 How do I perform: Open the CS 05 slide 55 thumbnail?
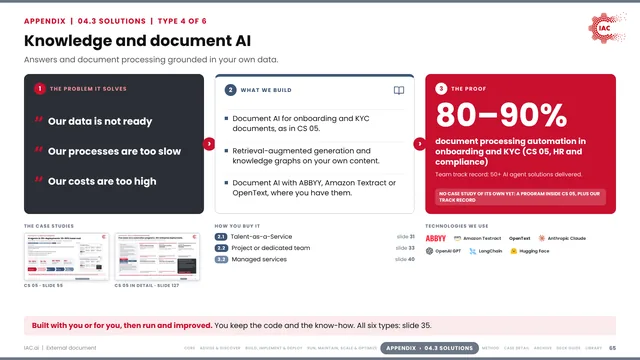pos(67,257)
